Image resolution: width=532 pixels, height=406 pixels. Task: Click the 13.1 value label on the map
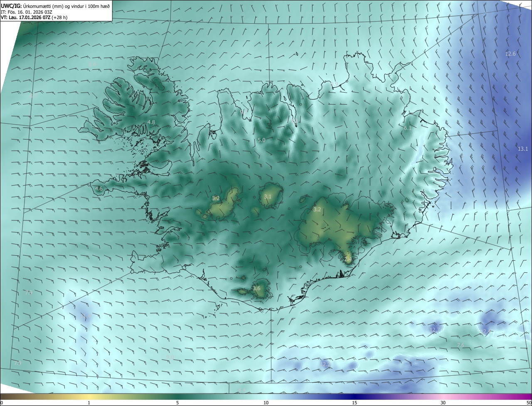pos(523,149)
